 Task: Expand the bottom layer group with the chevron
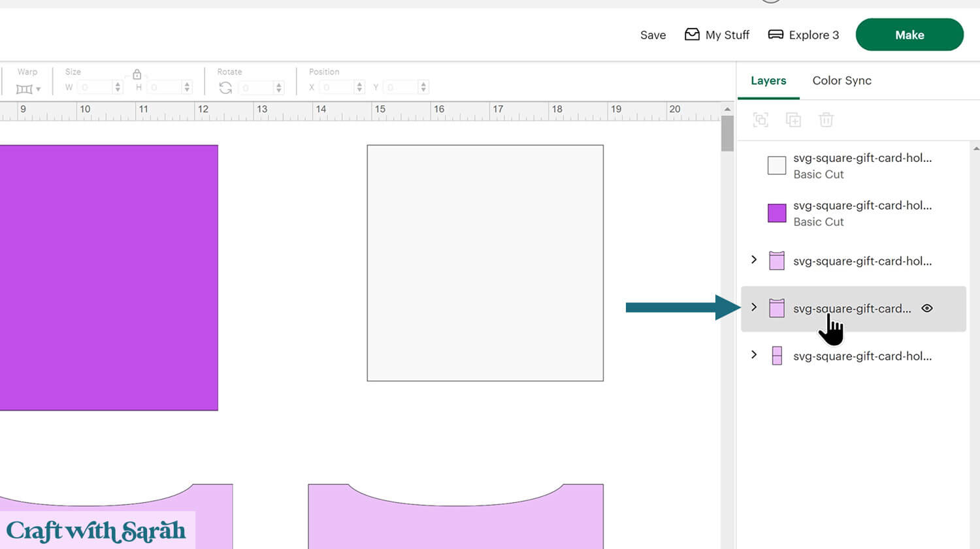click(754, 355)
